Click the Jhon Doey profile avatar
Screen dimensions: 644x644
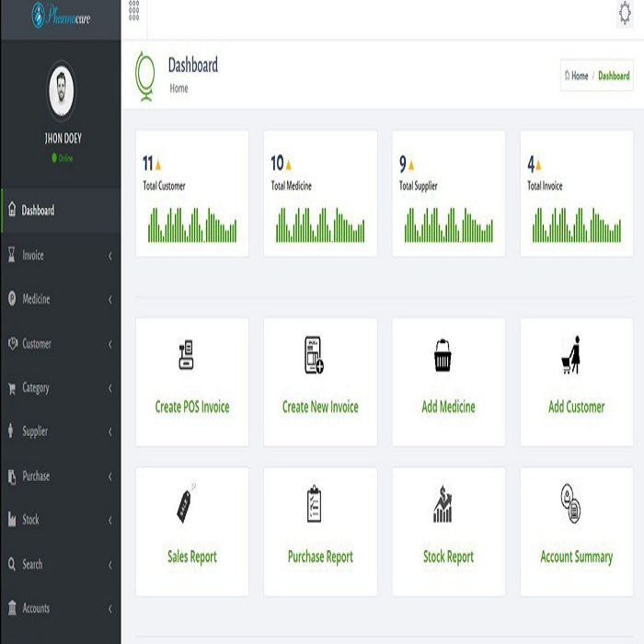61,91
